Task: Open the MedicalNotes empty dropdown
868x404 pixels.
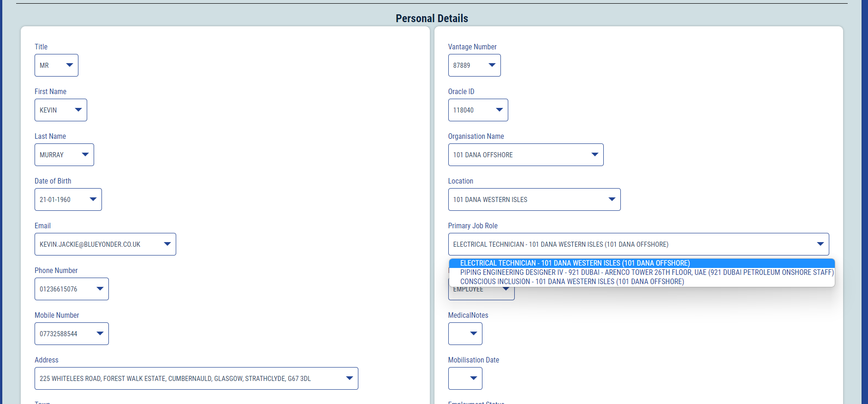Action: point(465,334)
